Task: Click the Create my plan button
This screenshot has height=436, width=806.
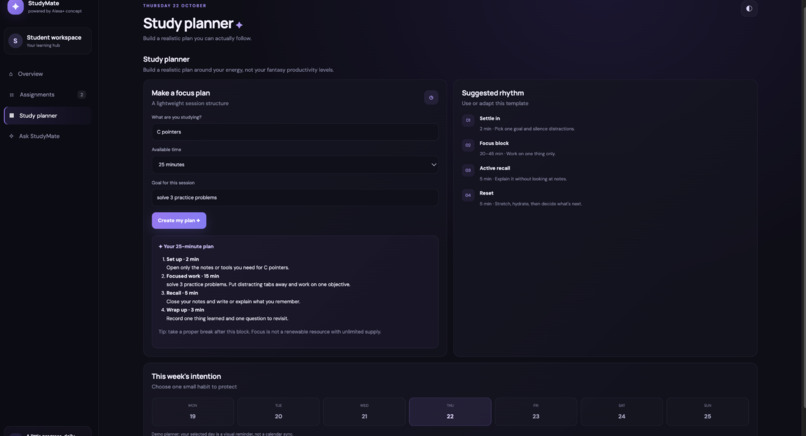Action: pos(179,221)
